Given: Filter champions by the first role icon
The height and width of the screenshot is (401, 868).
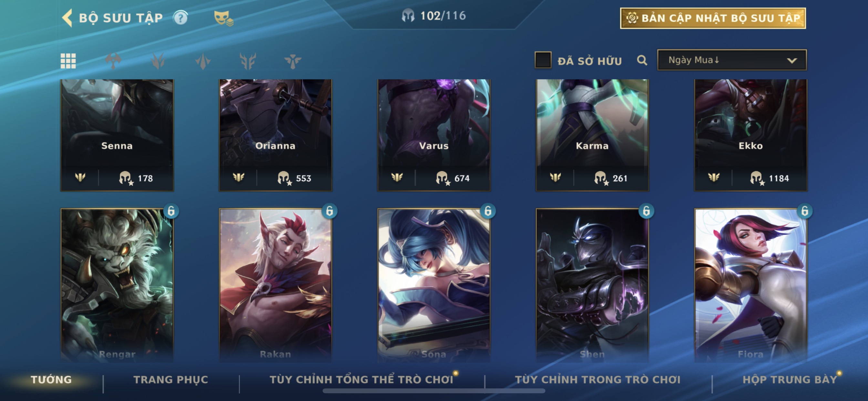Looking at the screenshot, I should (x=113, y=61).
